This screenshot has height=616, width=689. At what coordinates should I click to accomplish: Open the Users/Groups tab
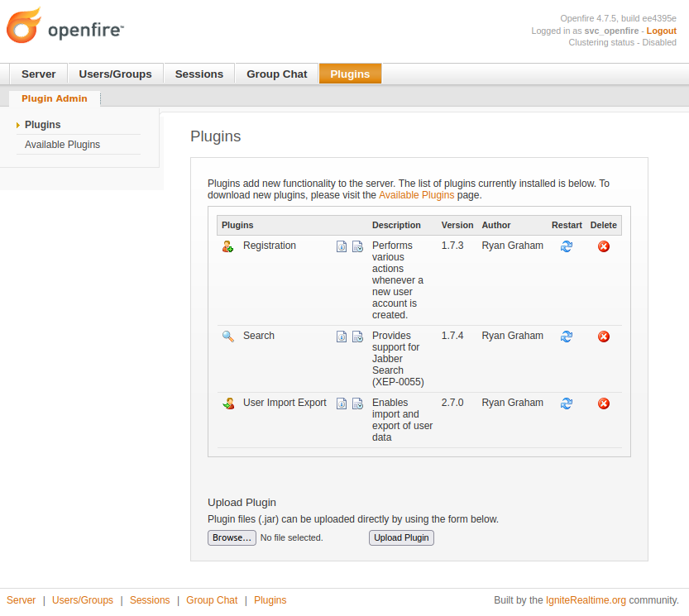coord(115,74)
